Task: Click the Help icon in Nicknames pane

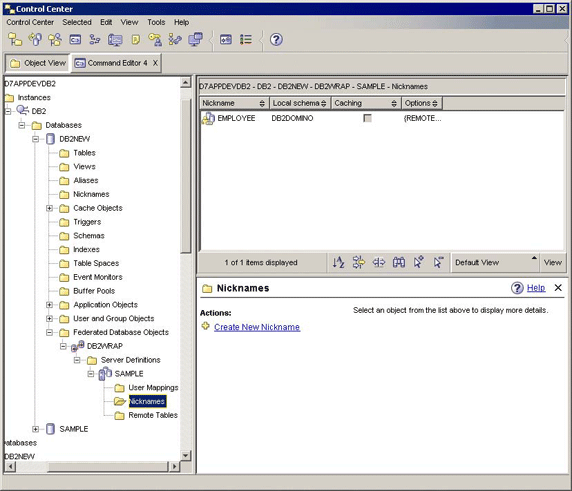Action: (x=517, y=288)
